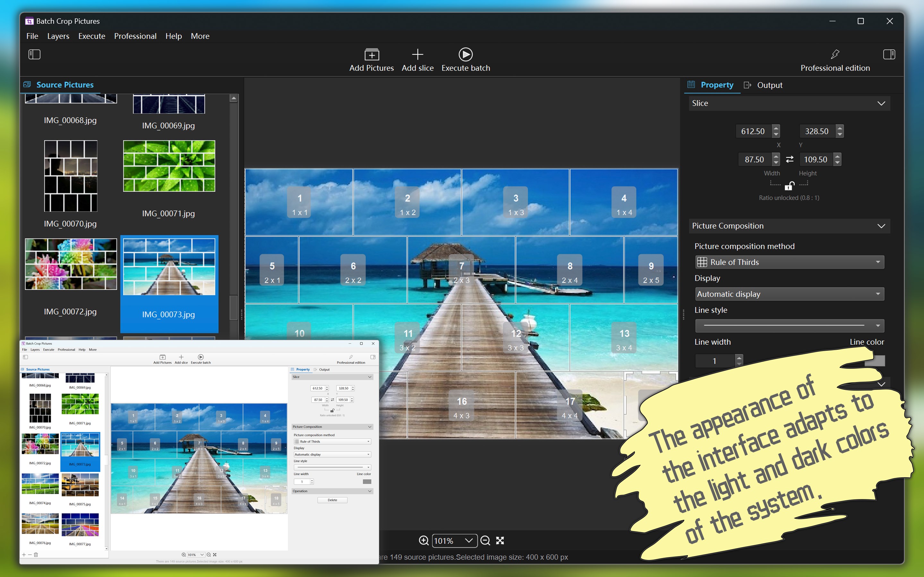Click the fit-to-window expand icon

coord(500,540)
